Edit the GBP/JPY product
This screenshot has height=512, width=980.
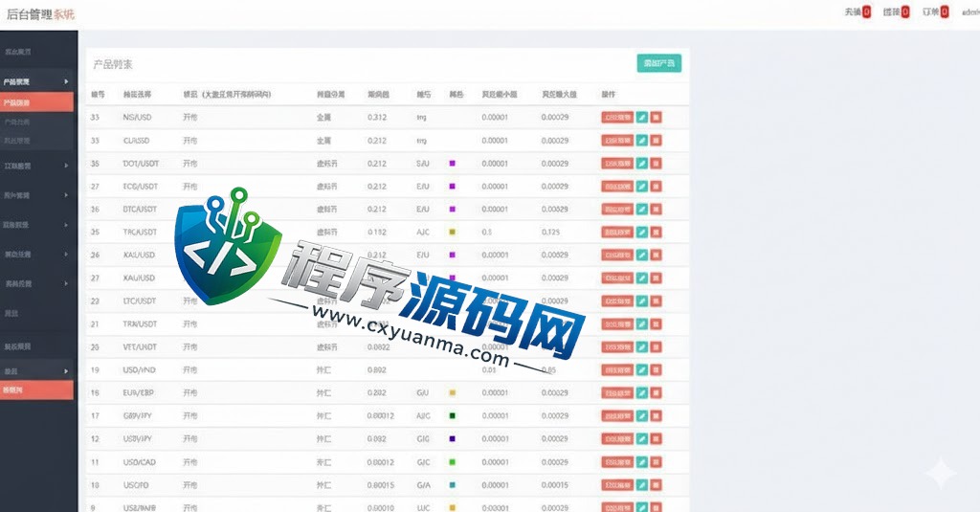[642, 415]
